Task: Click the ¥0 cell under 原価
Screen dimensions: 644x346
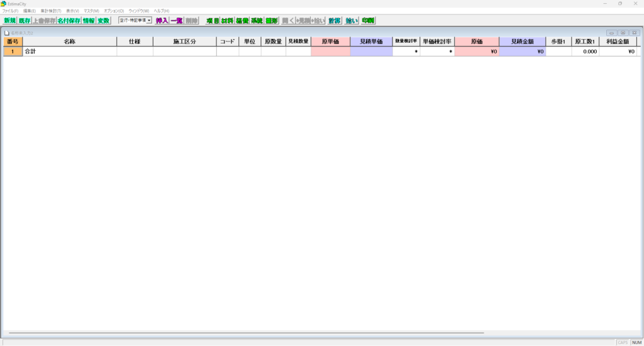Action: (x=477, y=52)
